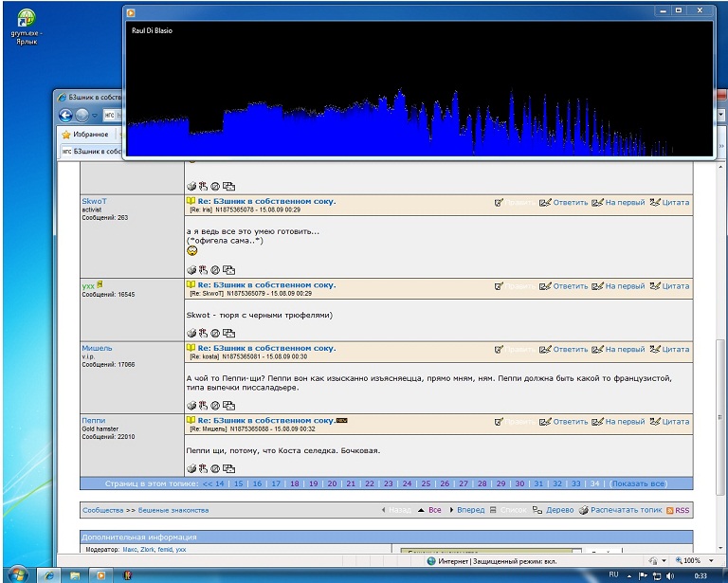Click the RU language indicator in taskbar
The width and height of the screenshot is (728, 583).
click(x=613, y=574)
